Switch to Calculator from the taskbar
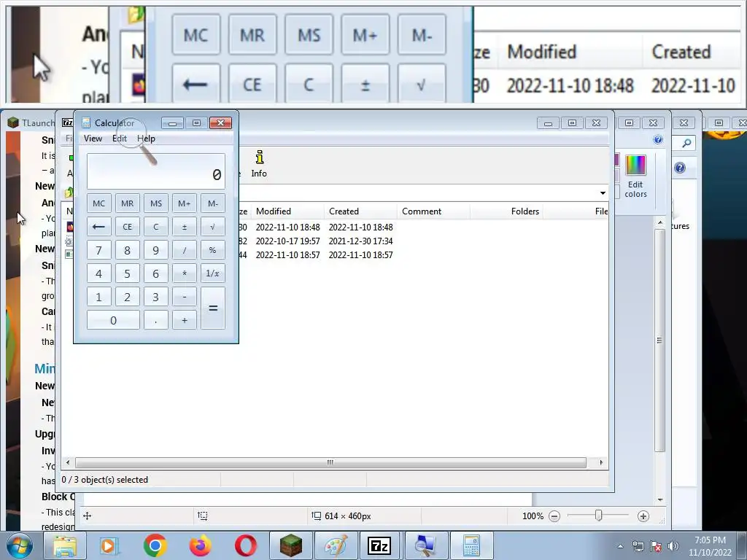This screenshot has width=747, height=560. click(x=471, y=545)
